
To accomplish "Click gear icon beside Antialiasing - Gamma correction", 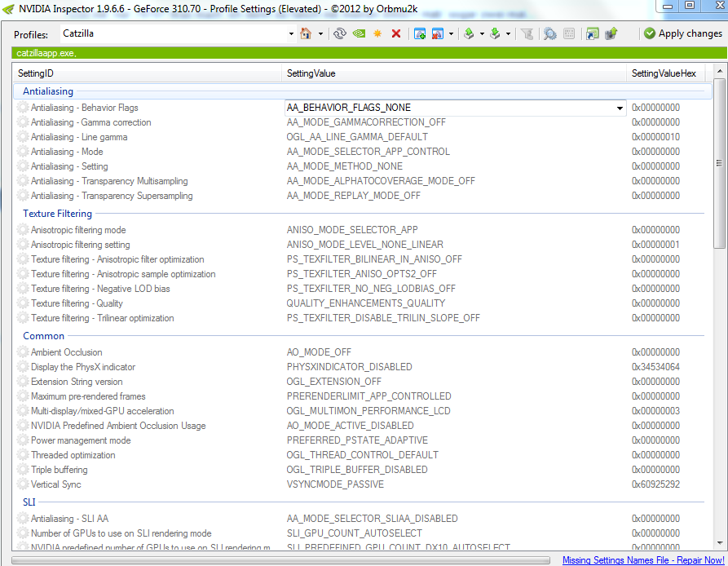I will tap(23, 122).
